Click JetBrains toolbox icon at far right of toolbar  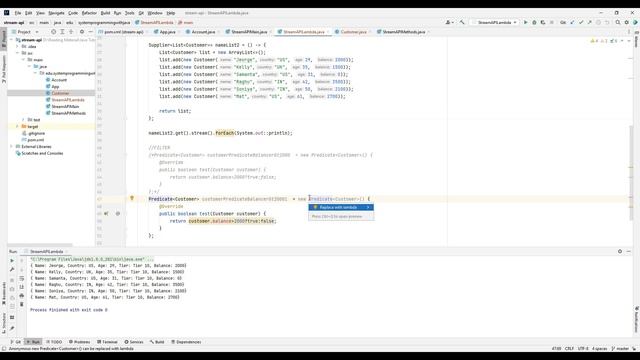[x=635, y=22]
